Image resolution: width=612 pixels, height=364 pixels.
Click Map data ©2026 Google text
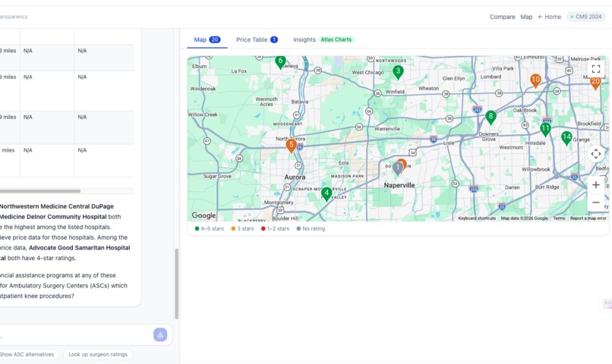(x=524, y=218)
